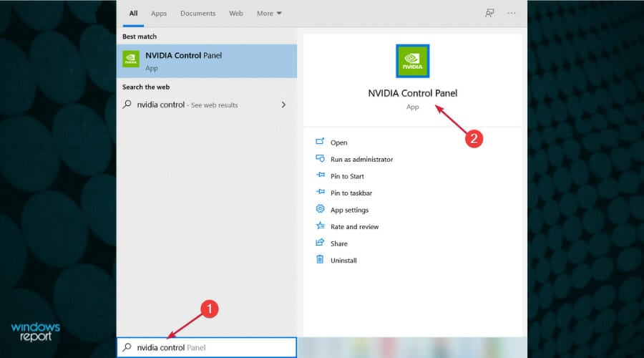Click Open in the app actions

coord(339,142)
